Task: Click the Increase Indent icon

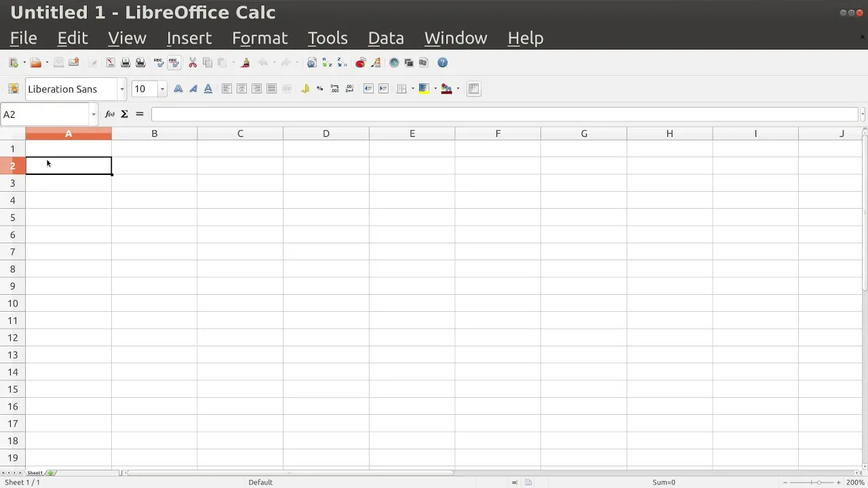Action: click(x=383, y=89)
